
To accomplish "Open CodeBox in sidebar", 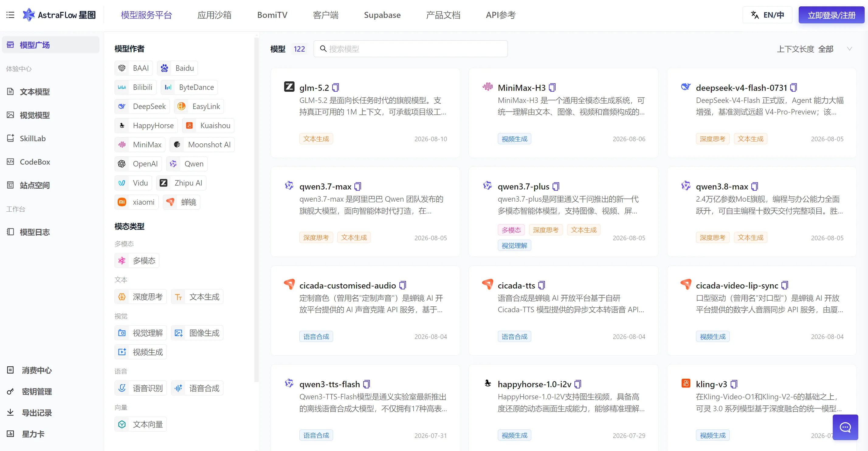I will (x=50, y=162).
